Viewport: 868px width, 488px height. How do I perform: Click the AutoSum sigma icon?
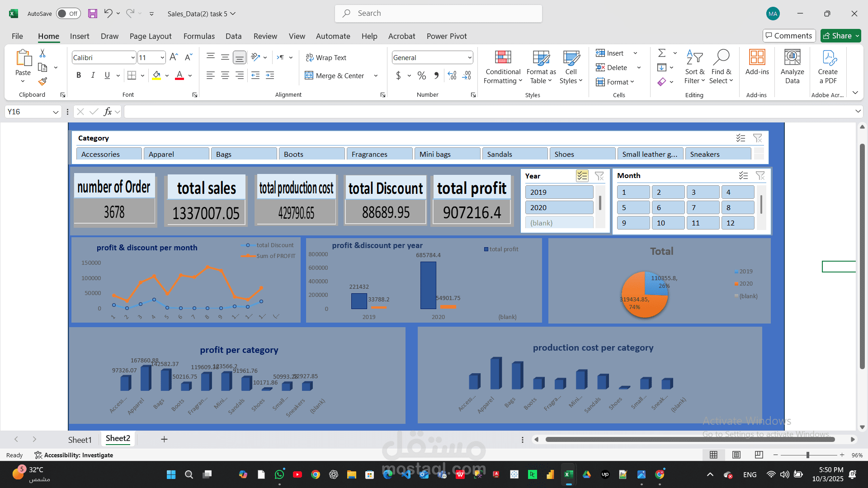coord(662,53)
